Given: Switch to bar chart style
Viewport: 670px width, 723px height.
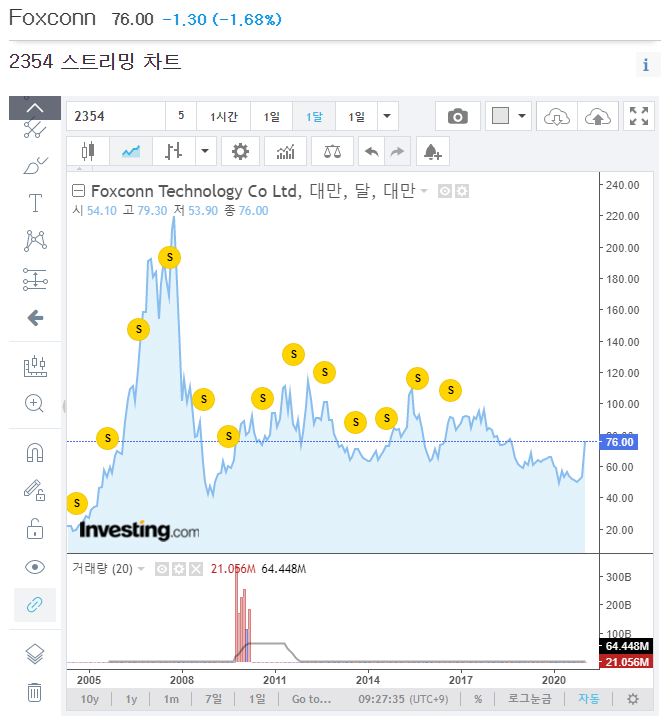Looking at the screenshot, I should pos(173,151).
